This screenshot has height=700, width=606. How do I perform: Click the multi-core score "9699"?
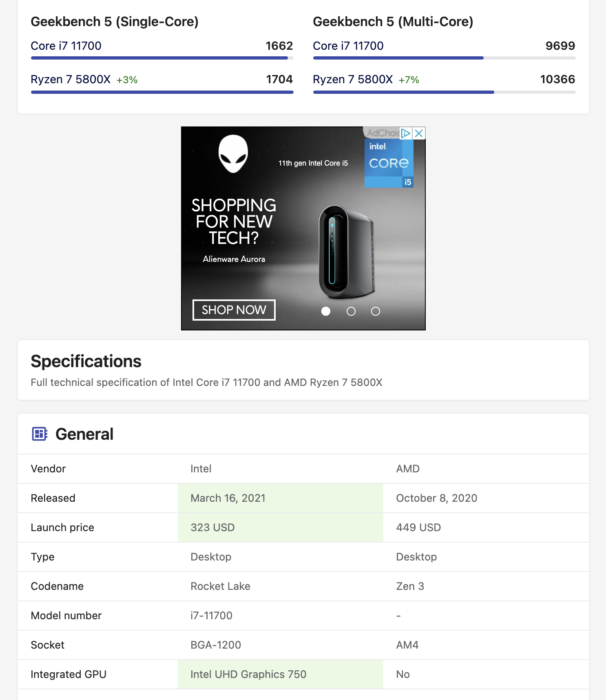(560, 46)
